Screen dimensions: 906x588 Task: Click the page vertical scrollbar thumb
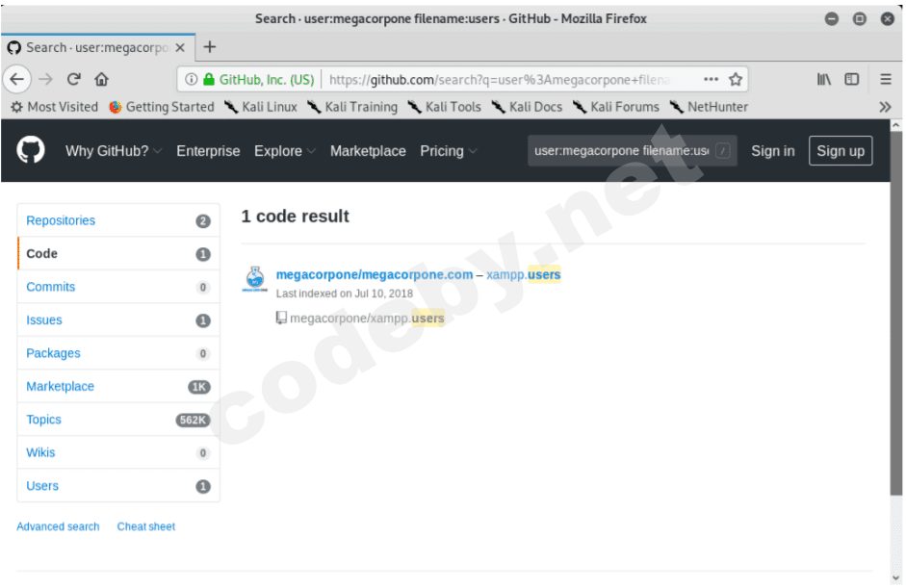pyautogui.click(x=895, y=313)
